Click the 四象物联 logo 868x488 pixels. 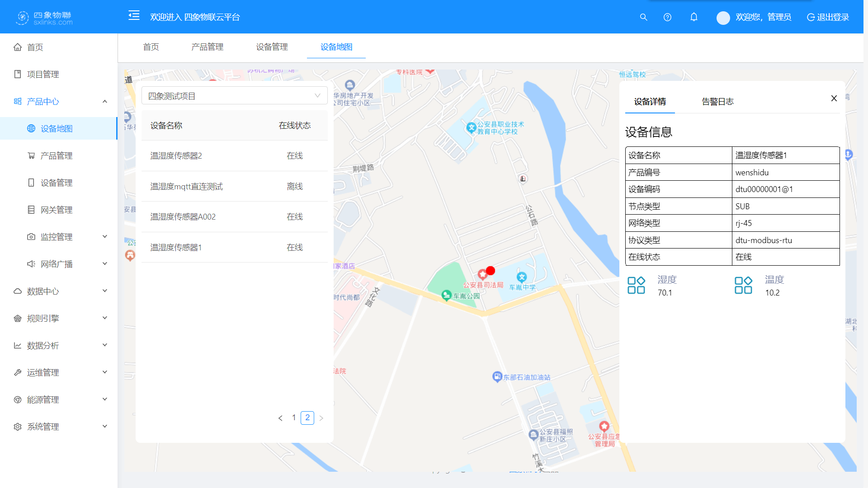point(43,17)
